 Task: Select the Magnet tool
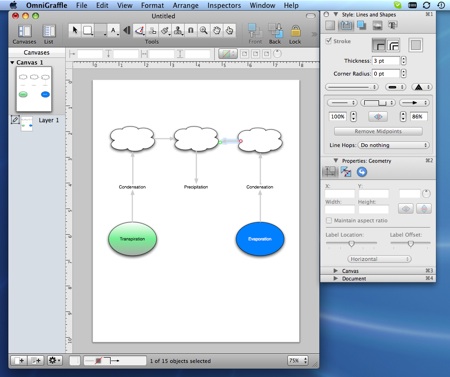(191, 31)
